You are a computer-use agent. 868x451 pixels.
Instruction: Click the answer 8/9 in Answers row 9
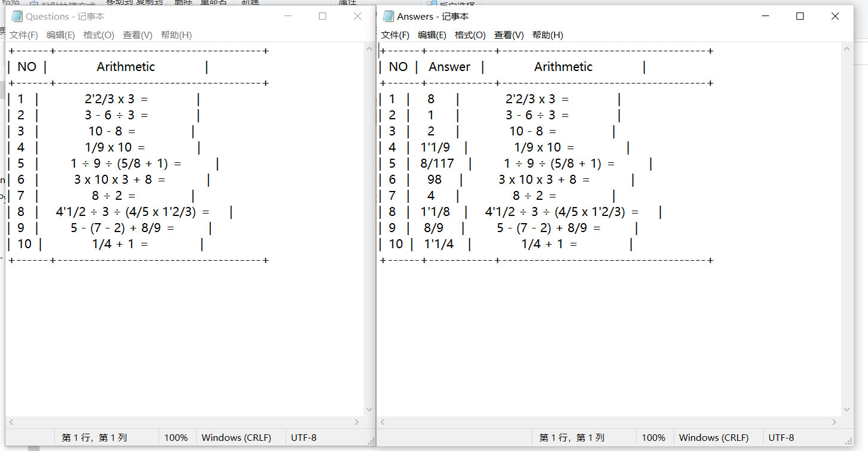pyautogui.click(x=434, y=228)
